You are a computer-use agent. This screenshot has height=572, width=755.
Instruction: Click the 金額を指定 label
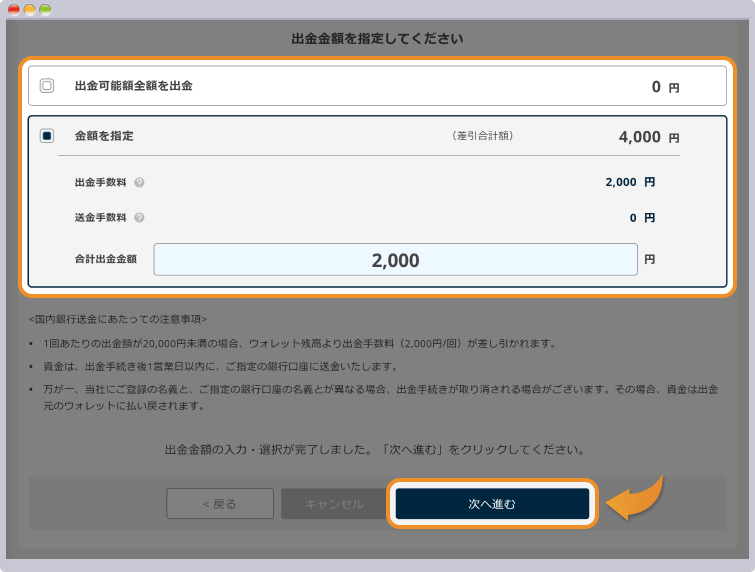click(104, 136)
